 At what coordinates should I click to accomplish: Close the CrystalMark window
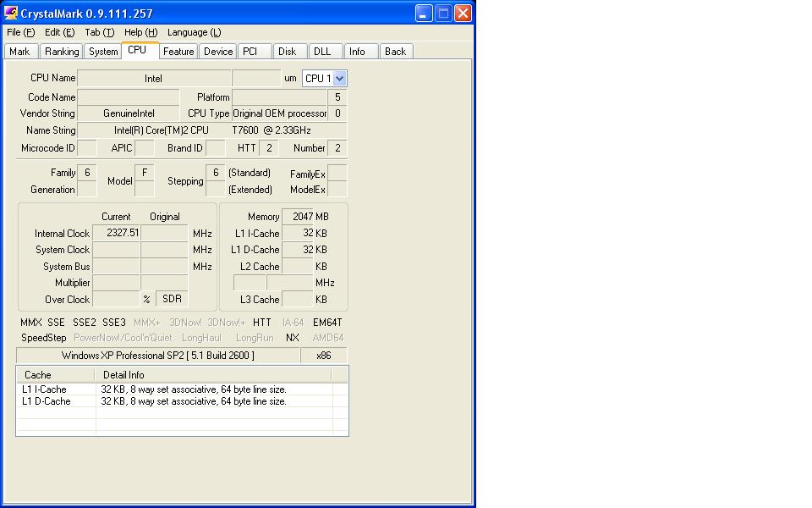(x=463, y=13)
